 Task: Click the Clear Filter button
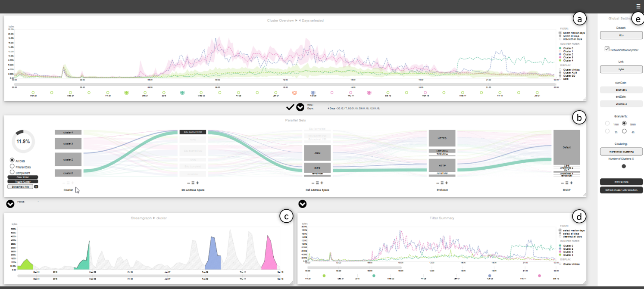(x=23, y=177)
